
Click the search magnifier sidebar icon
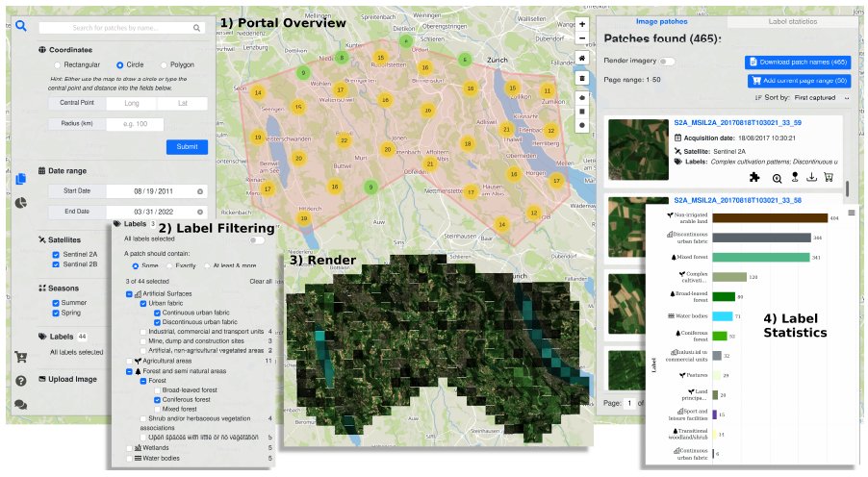[20, 26]
